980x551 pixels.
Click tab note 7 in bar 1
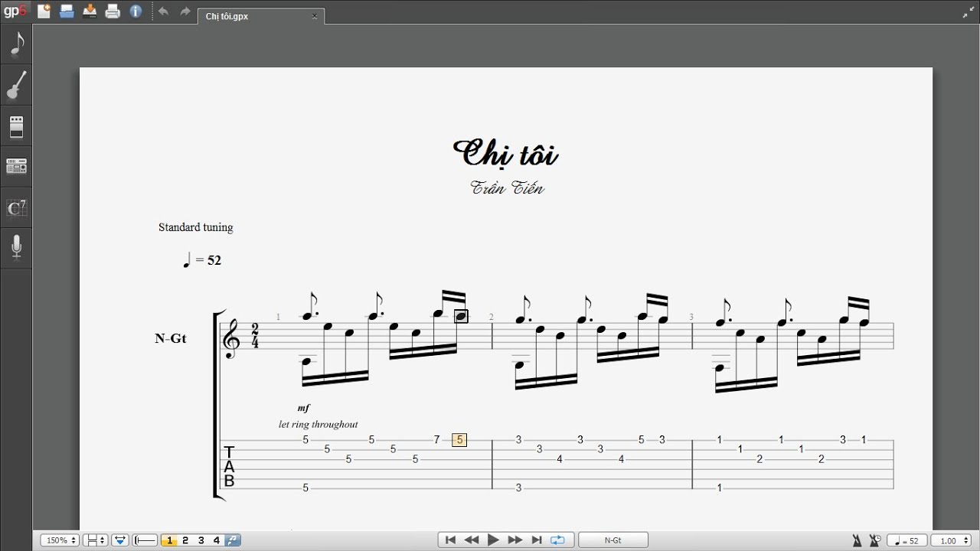point(437,440)
